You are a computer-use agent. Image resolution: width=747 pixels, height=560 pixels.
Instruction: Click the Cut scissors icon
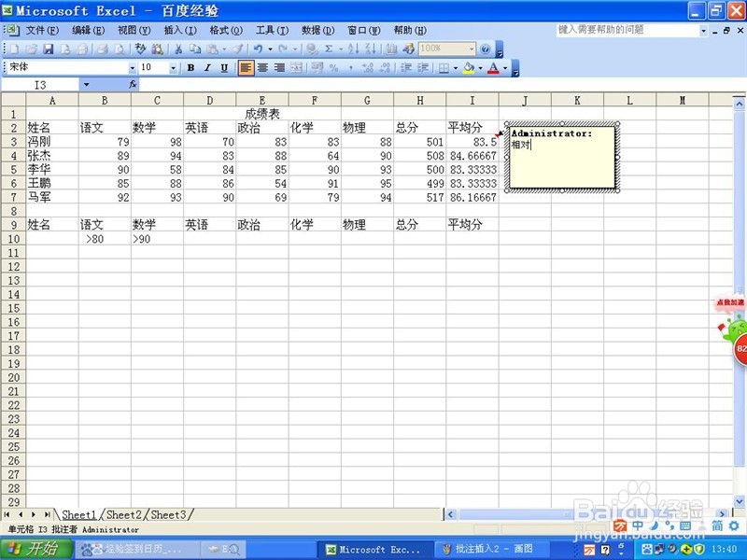[x=178, y=49]
